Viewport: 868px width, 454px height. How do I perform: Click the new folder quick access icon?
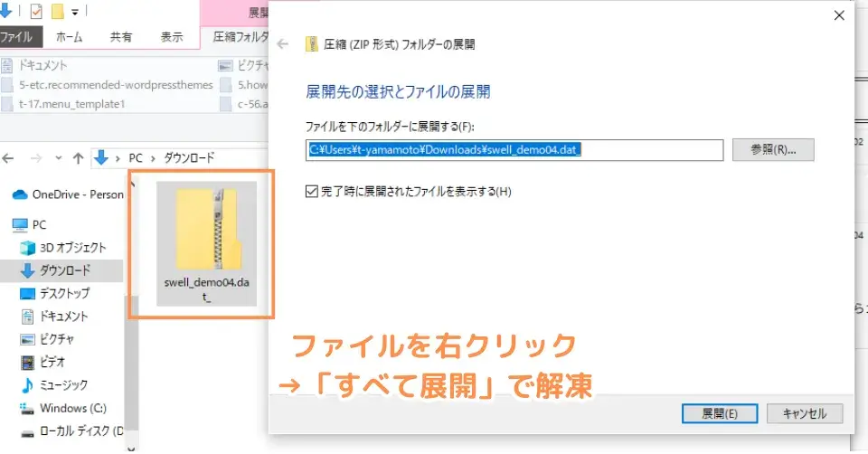point(58,11)
